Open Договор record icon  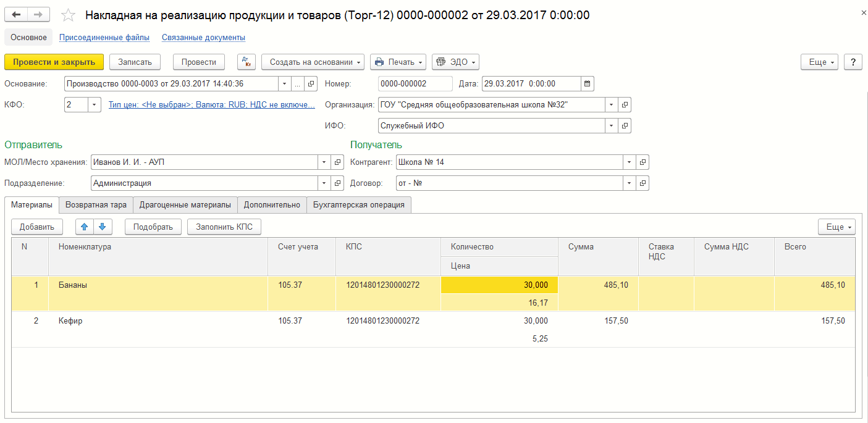[x=643, y=183]
